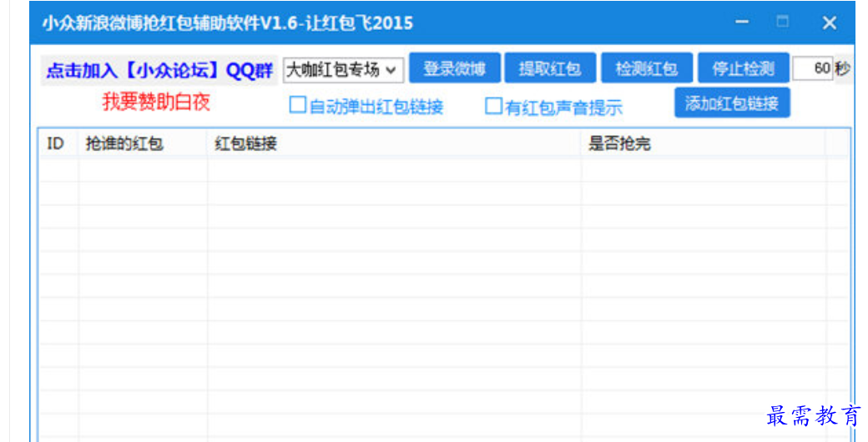Select the 红包链接 column header

coord(394,143)
